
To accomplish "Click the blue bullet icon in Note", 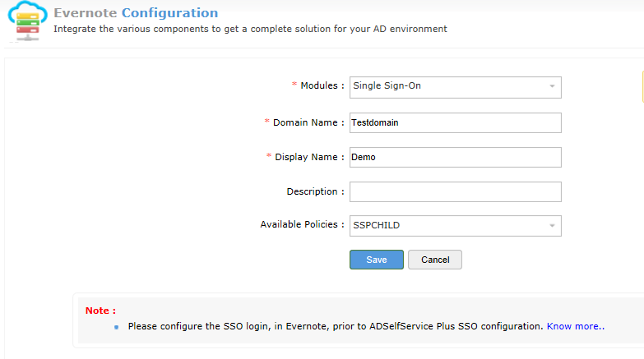I will [116, 327].
